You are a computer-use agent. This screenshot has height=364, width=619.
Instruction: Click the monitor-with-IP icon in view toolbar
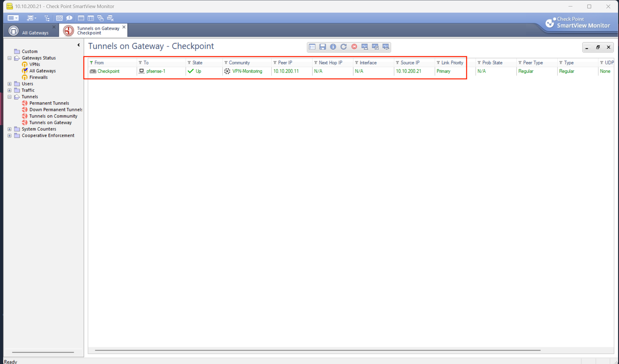point(375,47)
